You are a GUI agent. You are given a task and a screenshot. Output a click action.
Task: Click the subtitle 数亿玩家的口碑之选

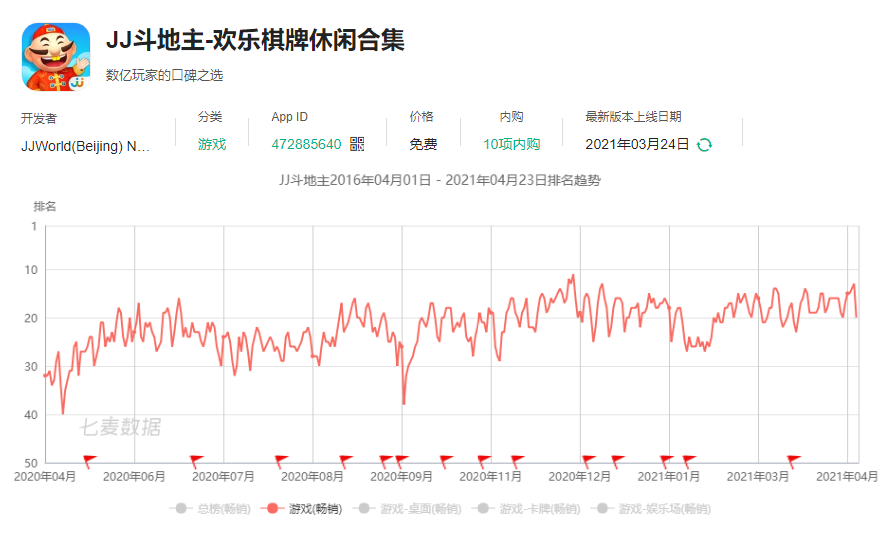[x=164, y=75]
